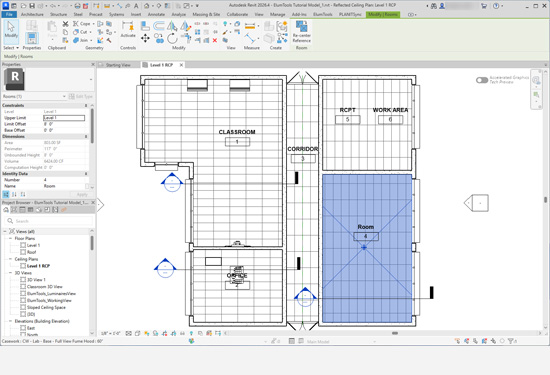This screenshot has height=375, width=550.
Task: Collapse the Floor Plans tree node
Action: coord(11,239)
